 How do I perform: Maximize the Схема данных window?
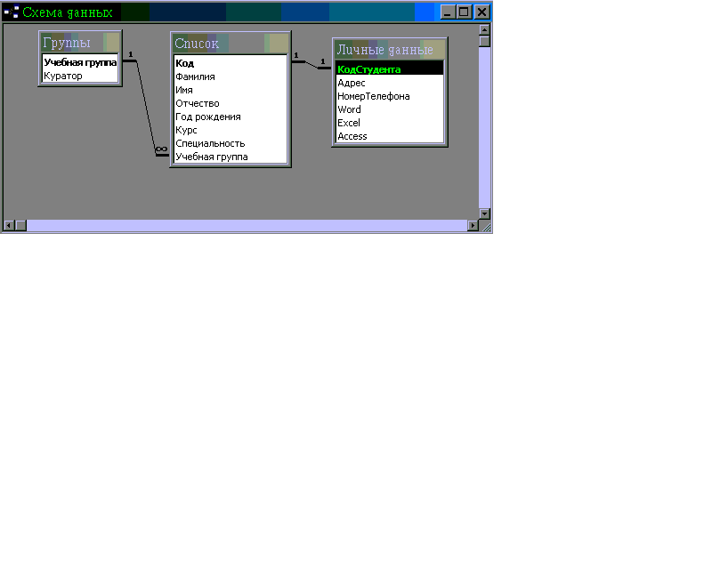click(464, 12)
